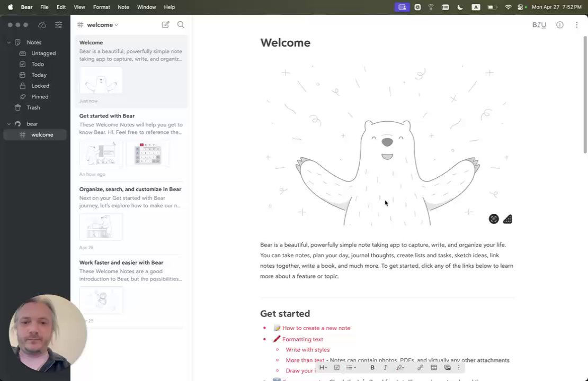
Task: Click the Welcome heading in the editor
Action: [285, 43]
